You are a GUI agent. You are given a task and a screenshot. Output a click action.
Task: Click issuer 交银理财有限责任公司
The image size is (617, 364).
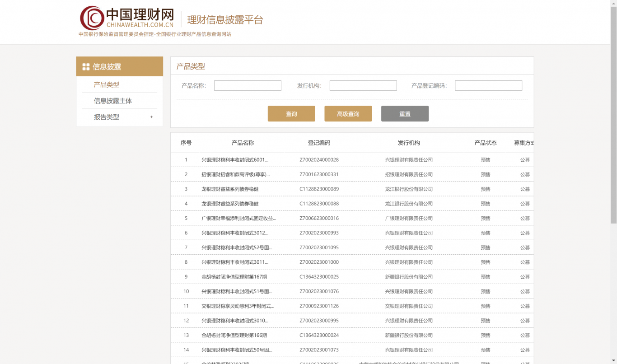click(409, 306)
